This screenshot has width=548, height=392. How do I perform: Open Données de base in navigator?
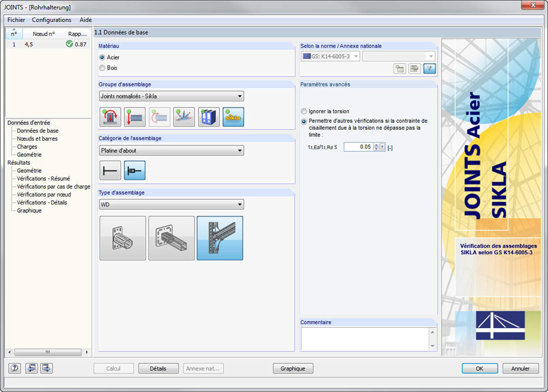click(x=38, y=131)
